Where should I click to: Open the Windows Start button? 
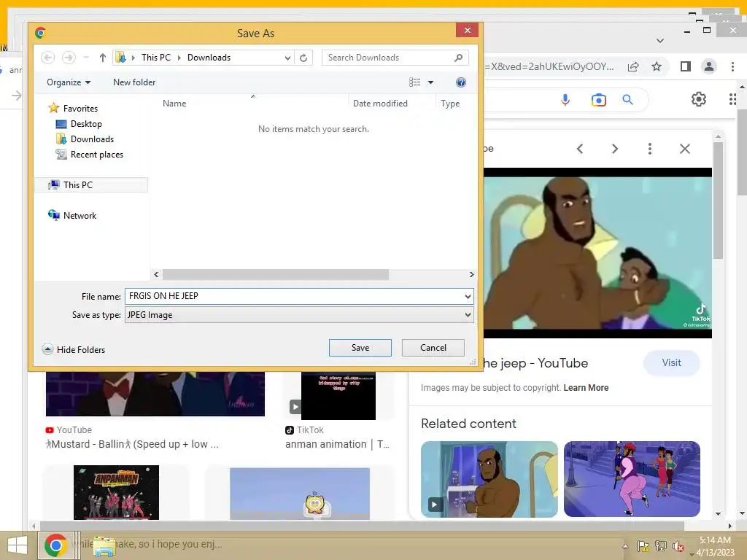pyautogui.click(x=18, y=545)
